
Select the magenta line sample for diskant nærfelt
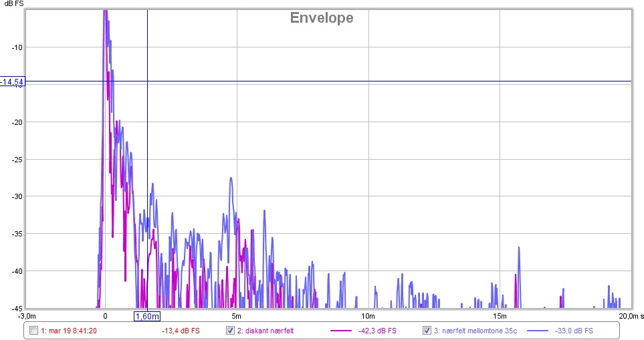[341, 331]
